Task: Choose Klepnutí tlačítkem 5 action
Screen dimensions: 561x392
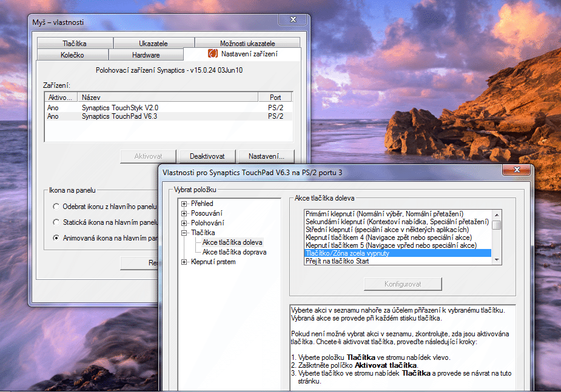Action: click(397, 245)
